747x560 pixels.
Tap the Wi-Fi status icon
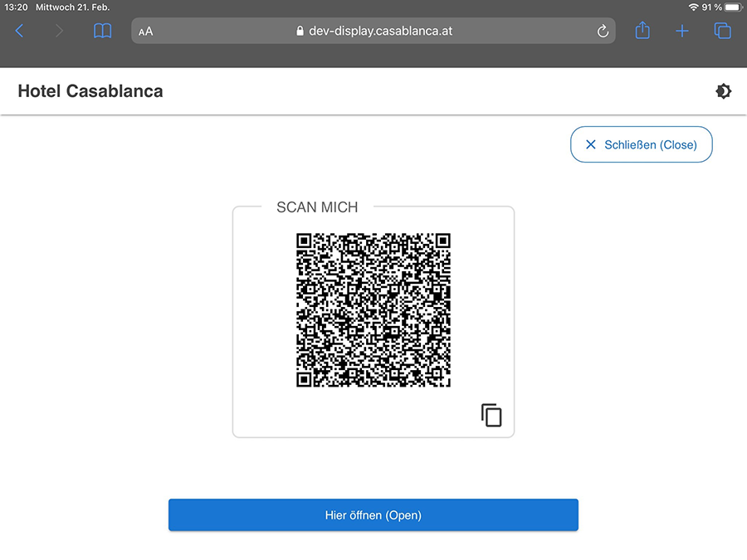click(693, 7)
